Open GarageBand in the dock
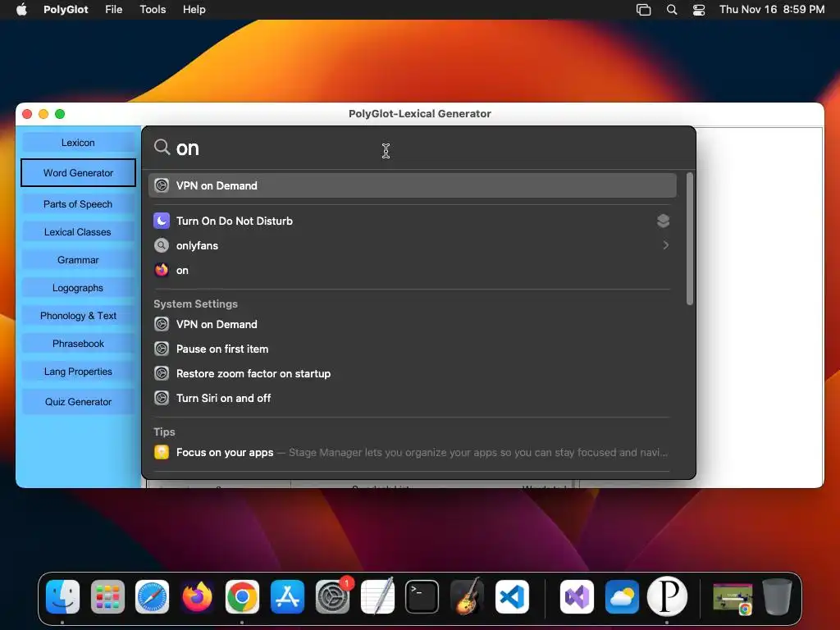 pyautogui.click(x=467, y=596)
